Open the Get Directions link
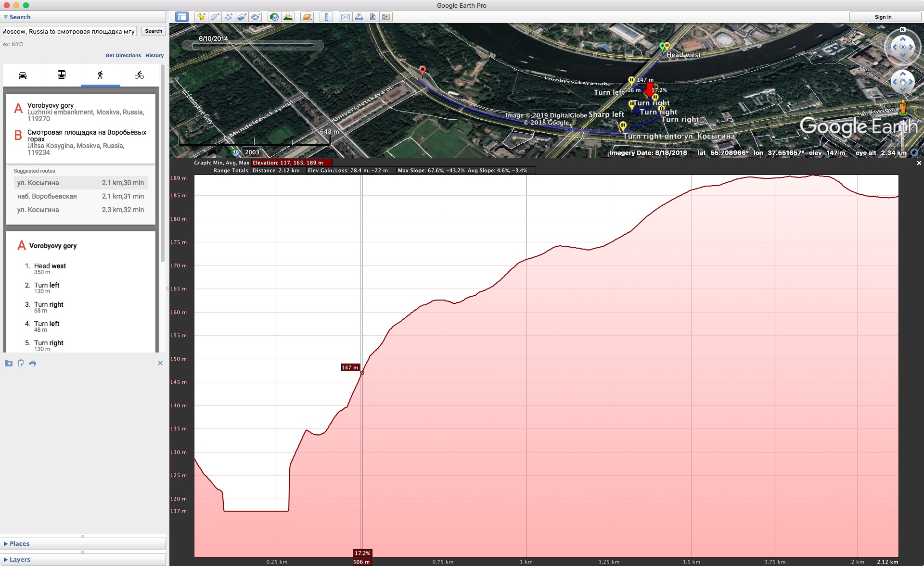This screenshot has width=924, height=566. click(123, 55)
